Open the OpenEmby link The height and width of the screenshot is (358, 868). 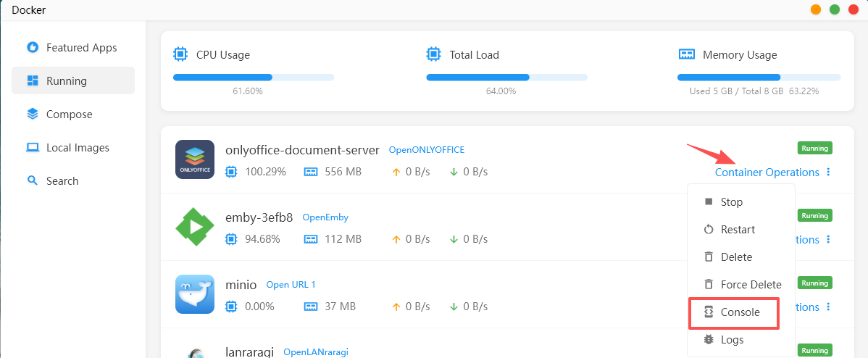pyautogui.click(x=325, y=217)
